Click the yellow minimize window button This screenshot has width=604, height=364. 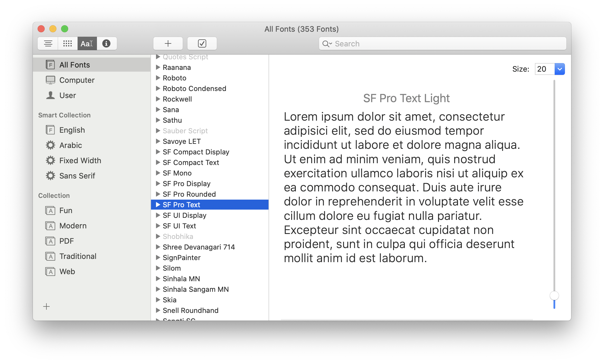[x=53, y=29]
